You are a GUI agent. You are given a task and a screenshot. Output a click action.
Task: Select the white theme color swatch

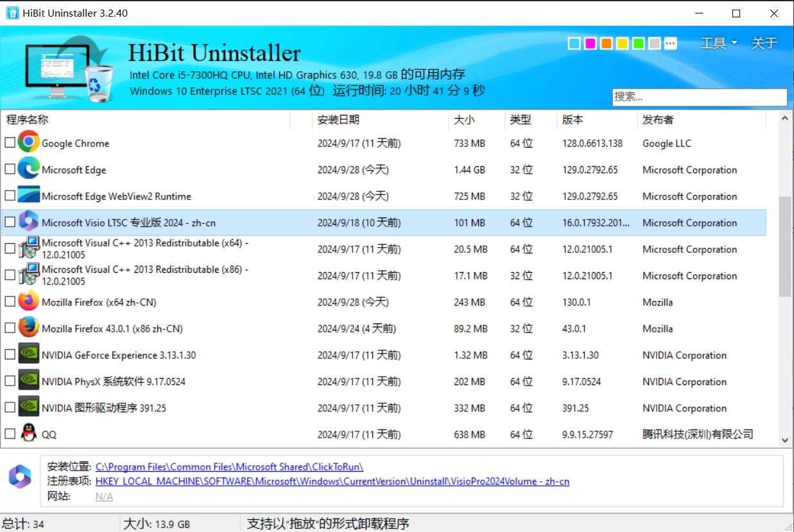coord(574,43)
